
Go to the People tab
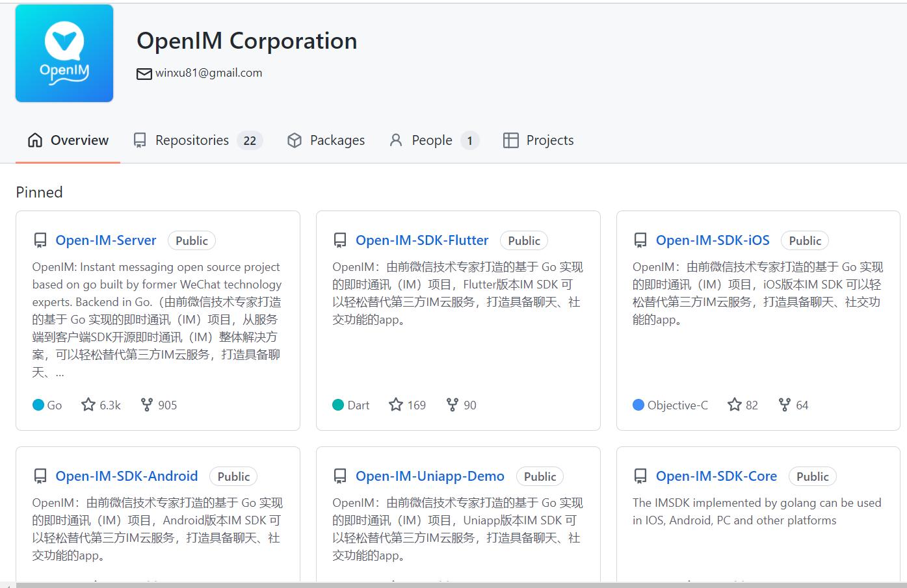(434, 140)
